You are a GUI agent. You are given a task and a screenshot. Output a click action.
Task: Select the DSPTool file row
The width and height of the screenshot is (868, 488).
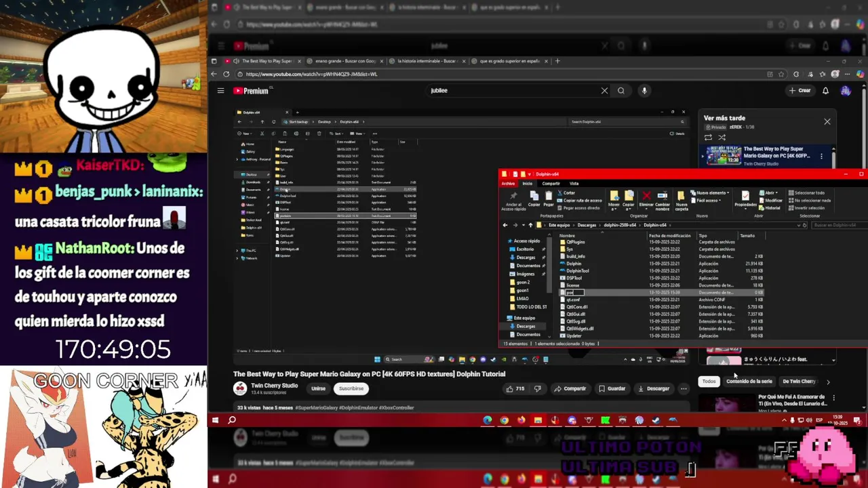pyautogui.click(x=661, y=278)
